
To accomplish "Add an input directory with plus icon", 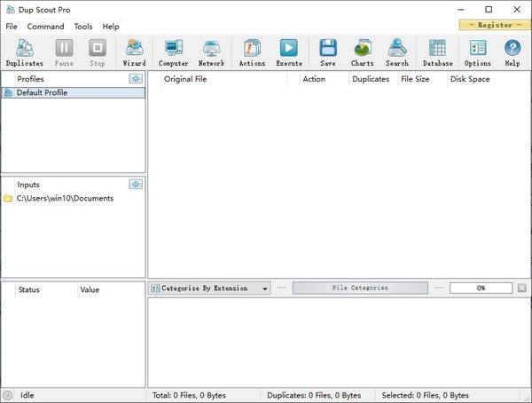I will tap(136, 184).
